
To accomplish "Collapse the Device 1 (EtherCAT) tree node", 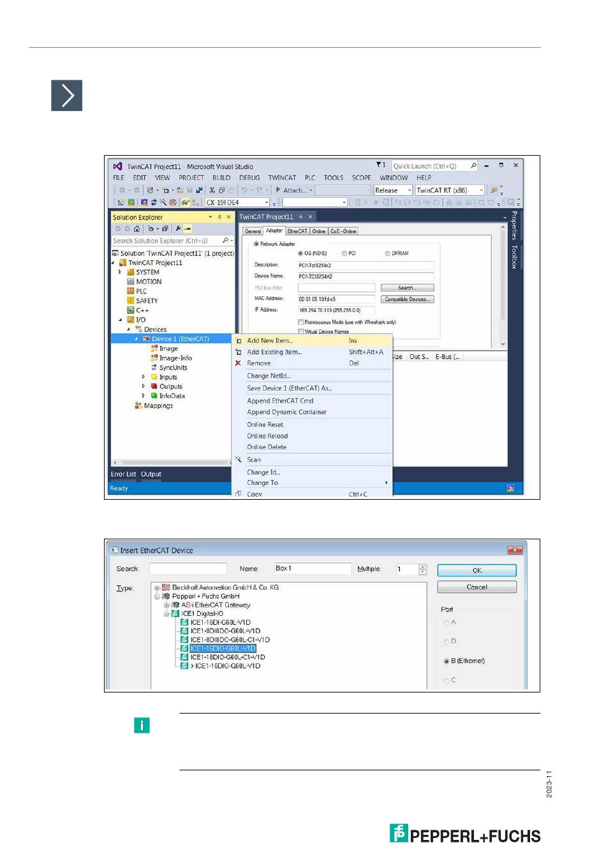I will 136,339.
